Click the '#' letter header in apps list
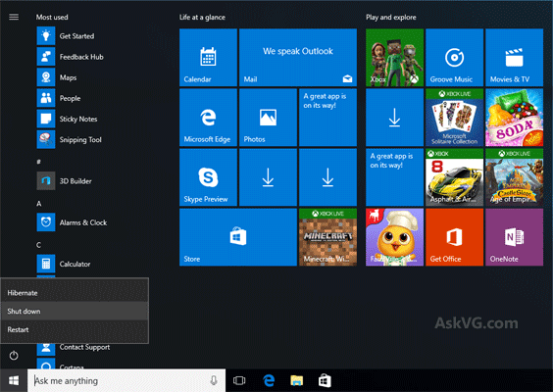 pyautogui.click(x=39, y=162)
